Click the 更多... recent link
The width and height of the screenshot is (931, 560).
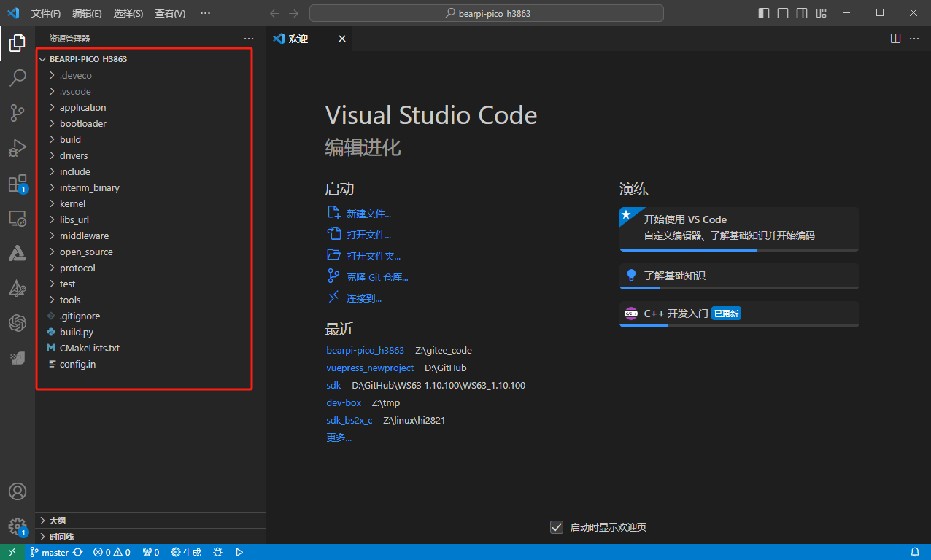coord(339,437)
